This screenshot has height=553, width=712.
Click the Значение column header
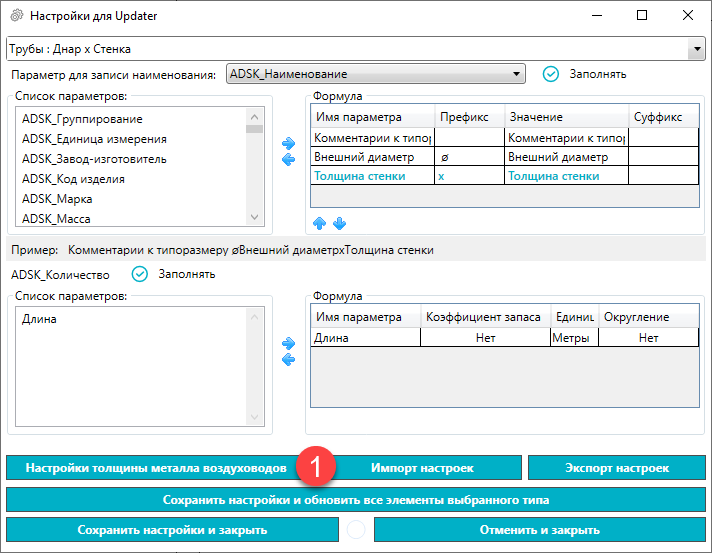coord(566,117)
